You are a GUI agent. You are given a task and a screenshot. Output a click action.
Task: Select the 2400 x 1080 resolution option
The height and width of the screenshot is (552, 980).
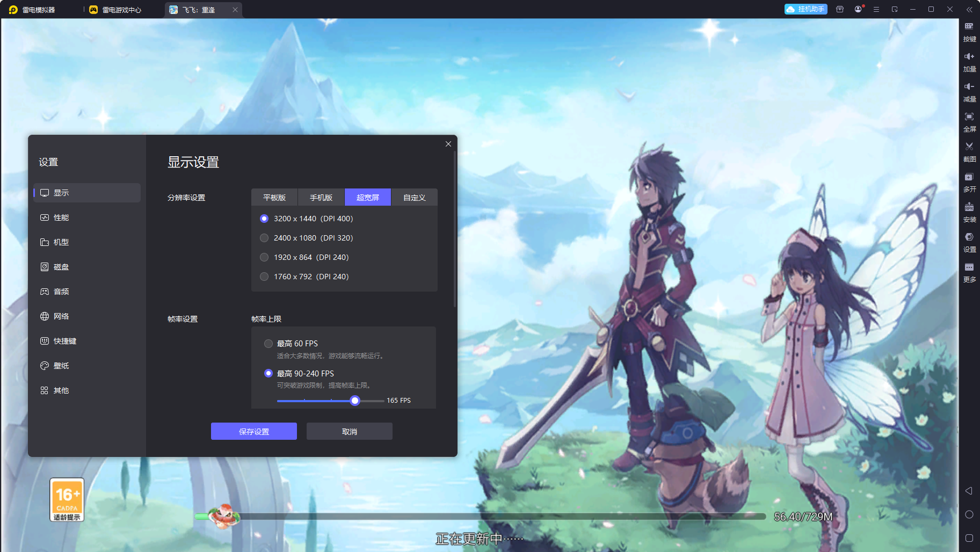[x=264, y=238]
